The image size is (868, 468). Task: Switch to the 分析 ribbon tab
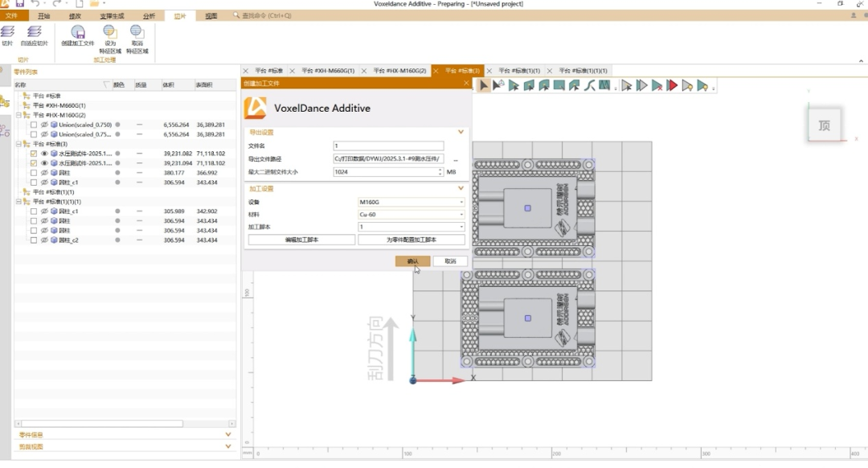tap(149, 16)
